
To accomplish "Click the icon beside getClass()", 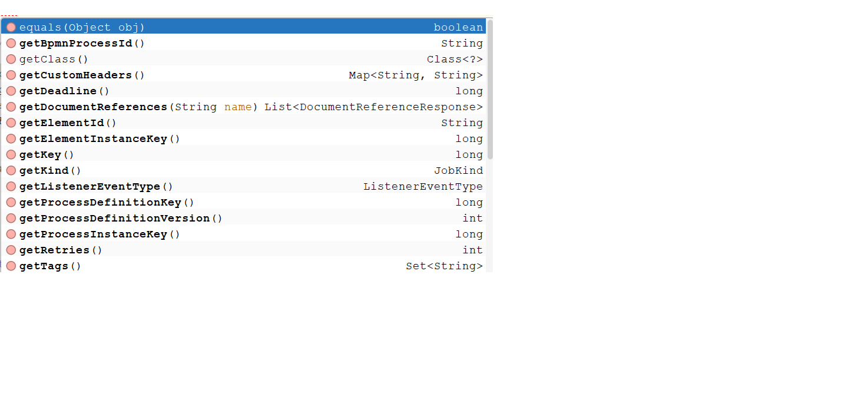I will point(11,60).
